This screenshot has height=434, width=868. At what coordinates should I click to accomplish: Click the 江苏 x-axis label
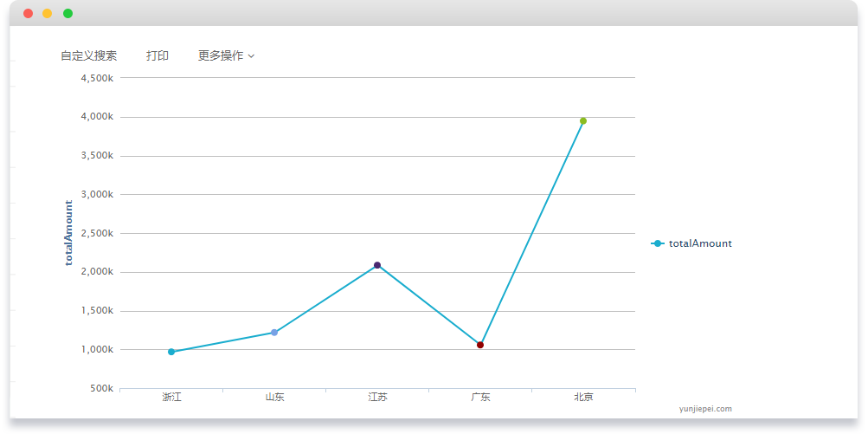click(377, 398)
